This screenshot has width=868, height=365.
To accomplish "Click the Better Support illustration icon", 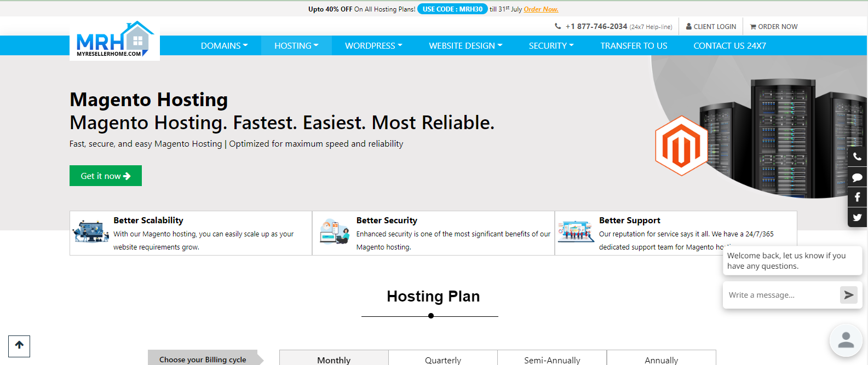I will pos(576,231).
